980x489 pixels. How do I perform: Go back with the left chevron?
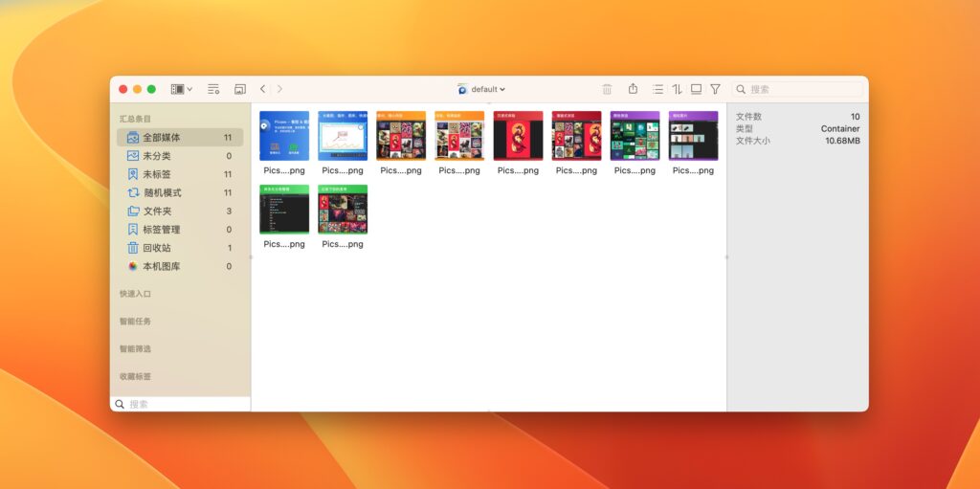tap(263, 89)
